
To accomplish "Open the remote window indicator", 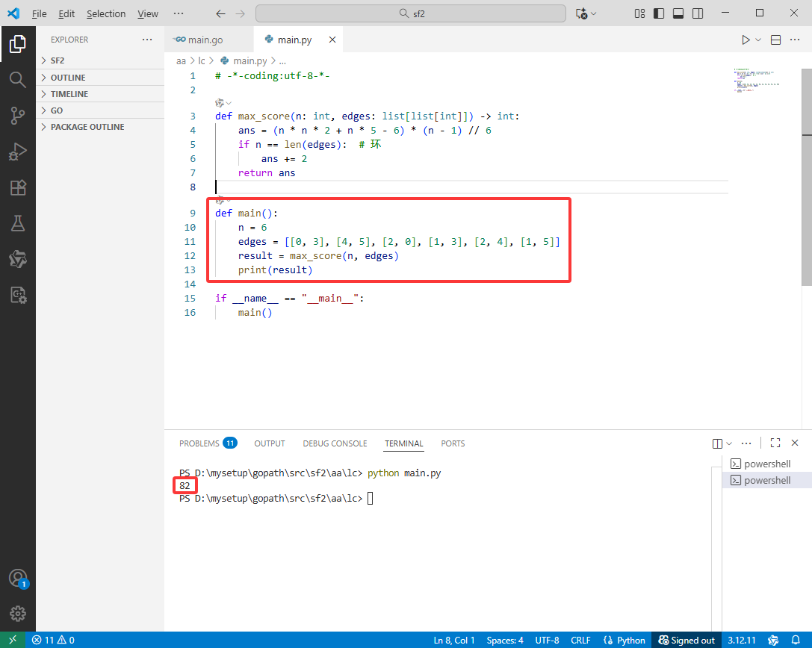I will [x=13, y=640].
